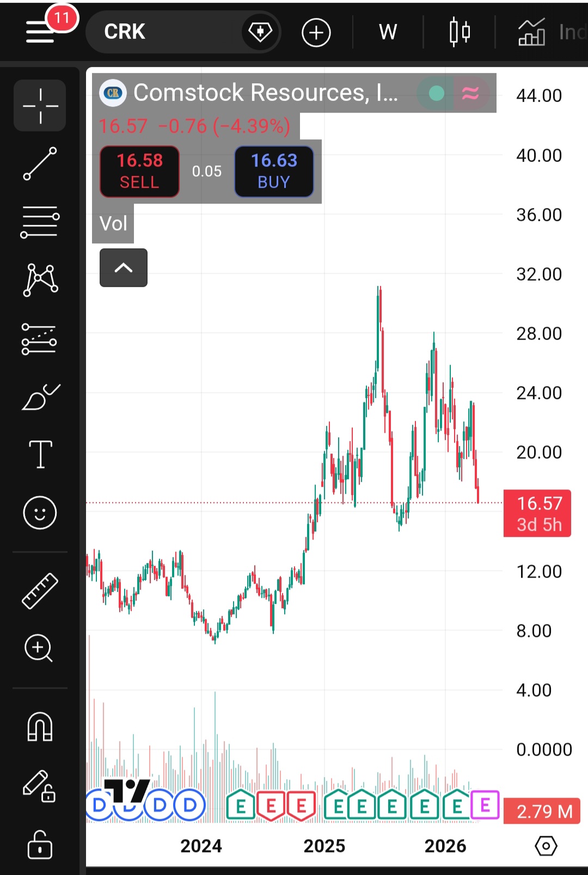The width and height of the screenshot is (588, 875).
Task: Click the purple E upcoming earnings marker
Action: [485, 805]
